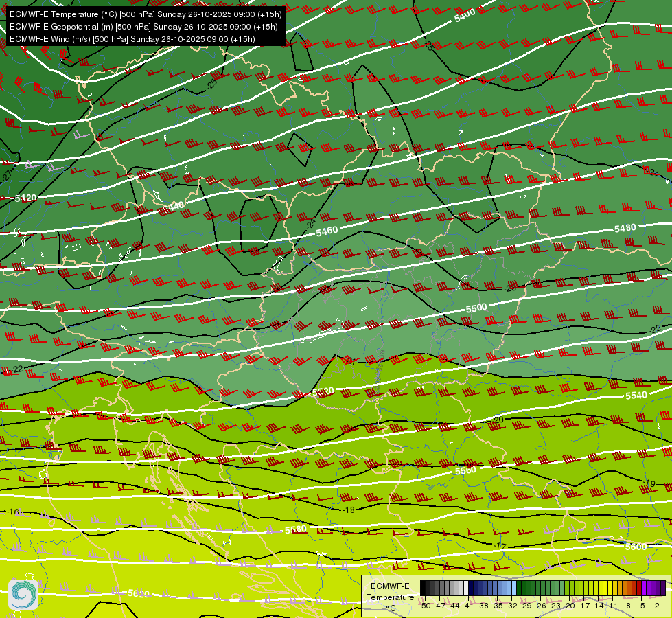Click the -8 value in the legend
The width and height of the screenshot is (672, 618).
tap(627, 606)
